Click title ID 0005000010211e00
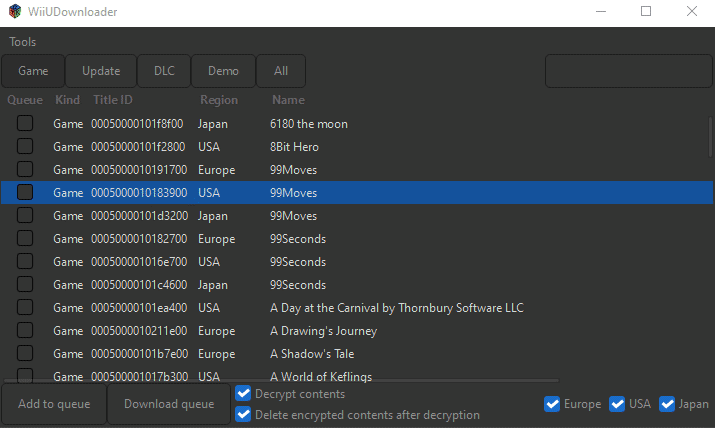Screen dimensions: 715x428 coord(139,331)
